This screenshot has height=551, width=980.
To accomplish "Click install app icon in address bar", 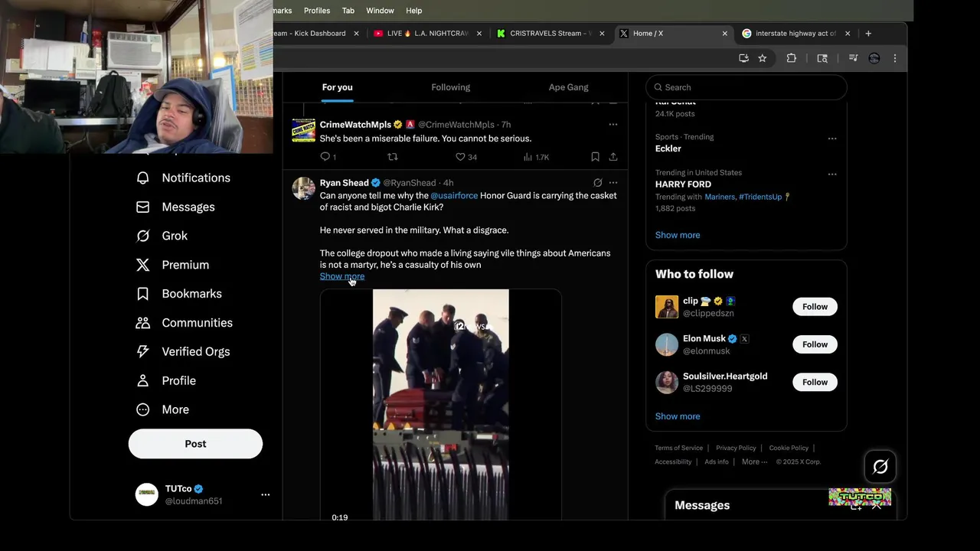I will coord(743,58).
